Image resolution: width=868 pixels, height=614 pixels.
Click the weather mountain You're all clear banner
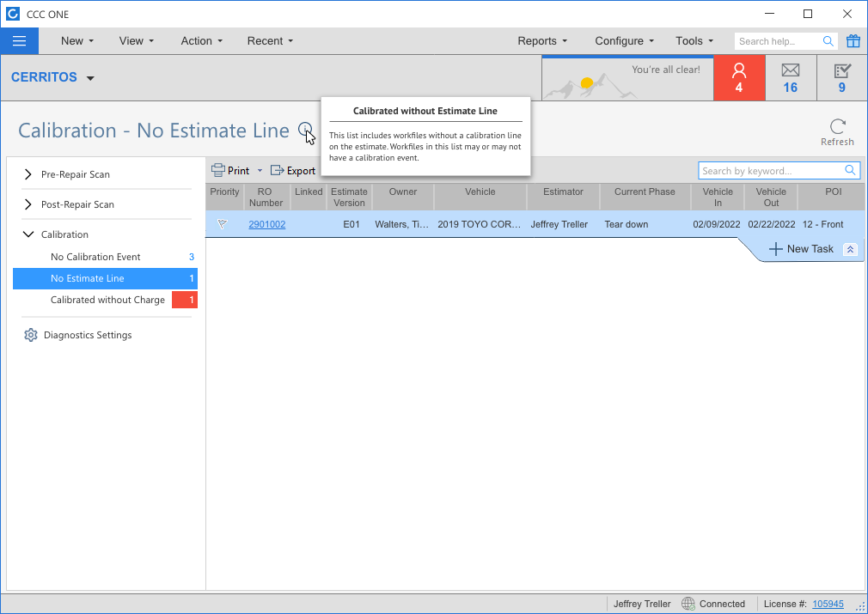[x=627, y=78]
